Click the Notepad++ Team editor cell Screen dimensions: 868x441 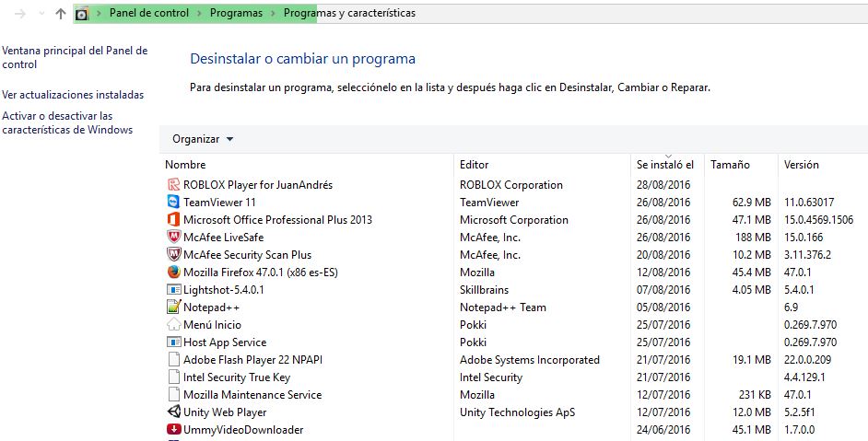coord(502,308)
